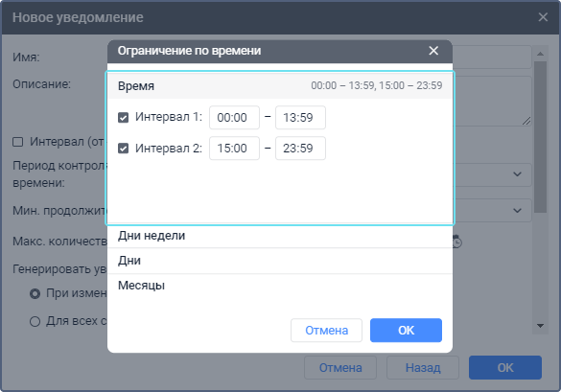Click the clock icon beside Макс. количество
The image size is (561, 392).
pos(456,242)
